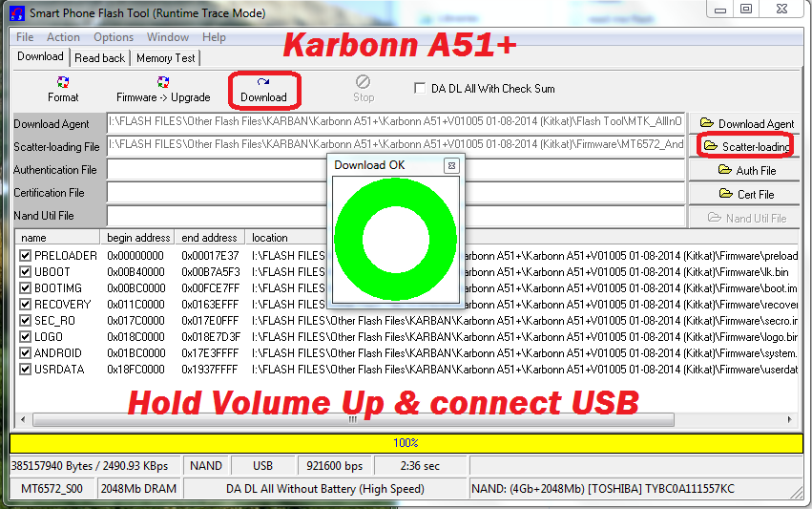Select the SEC_RO secro location path
The width and height of the screenshot is (812, 509).
524,320
